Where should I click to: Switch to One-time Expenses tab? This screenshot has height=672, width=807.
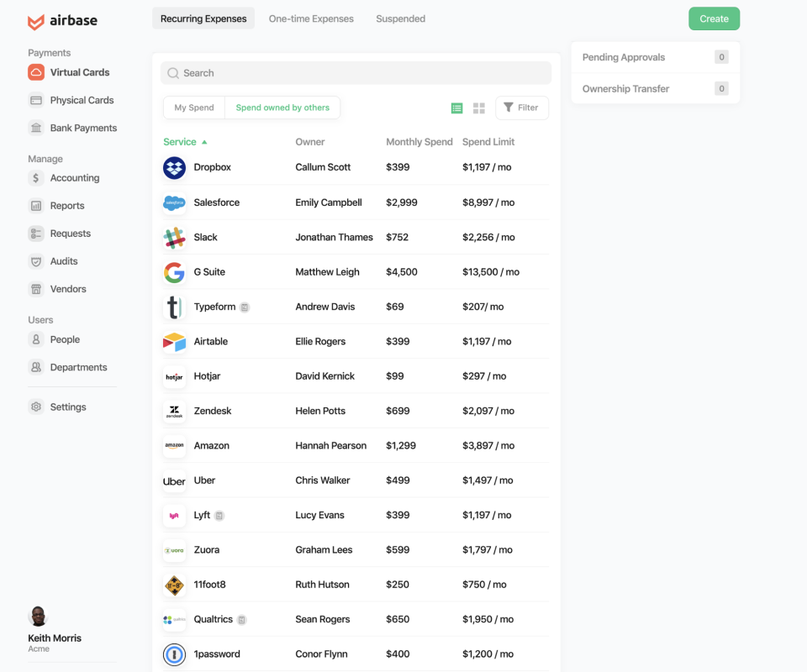[x=311, y=18]
